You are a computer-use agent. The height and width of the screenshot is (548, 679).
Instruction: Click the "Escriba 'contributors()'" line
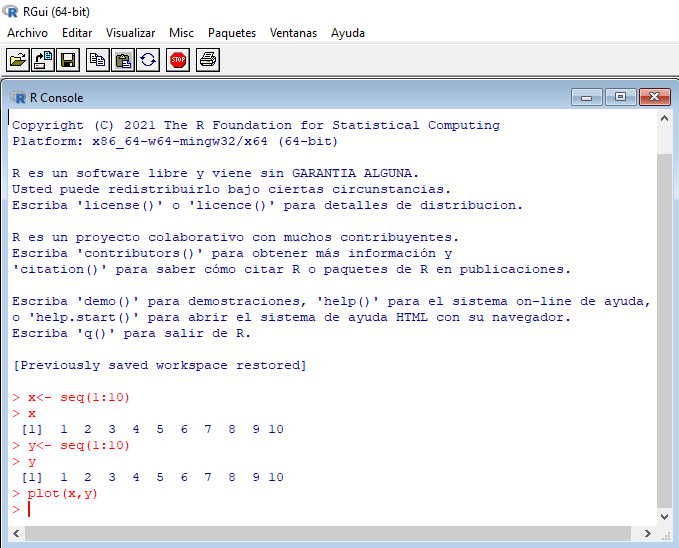pyautogui.click(x=232, y=253)
